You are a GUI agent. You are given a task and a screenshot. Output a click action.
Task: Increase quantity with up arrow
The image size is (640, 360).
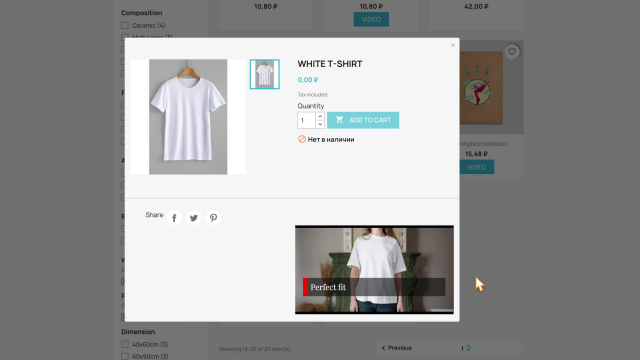[320, 116]
